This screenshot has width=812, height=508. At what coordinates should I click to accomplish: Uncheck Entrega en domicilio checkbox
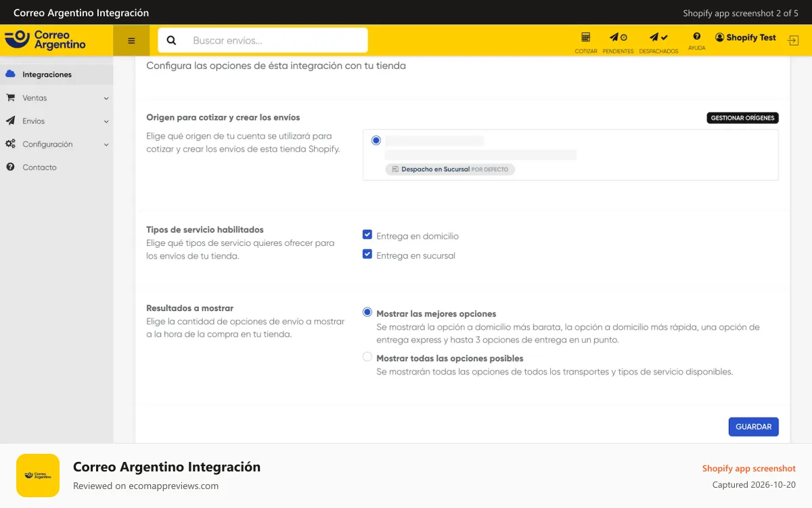tap(367, 235)
